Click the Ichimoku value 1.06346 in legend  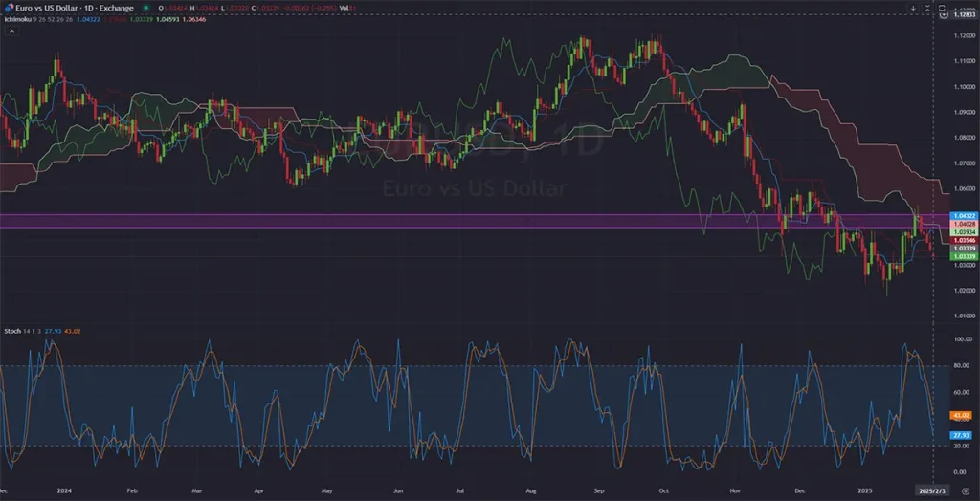(x=196, y=19)
